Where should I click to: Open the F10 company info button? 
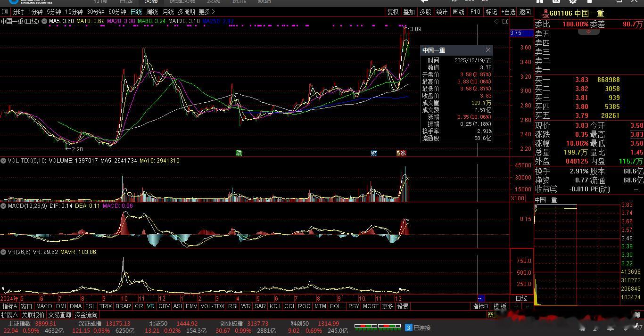coord(475,12)
